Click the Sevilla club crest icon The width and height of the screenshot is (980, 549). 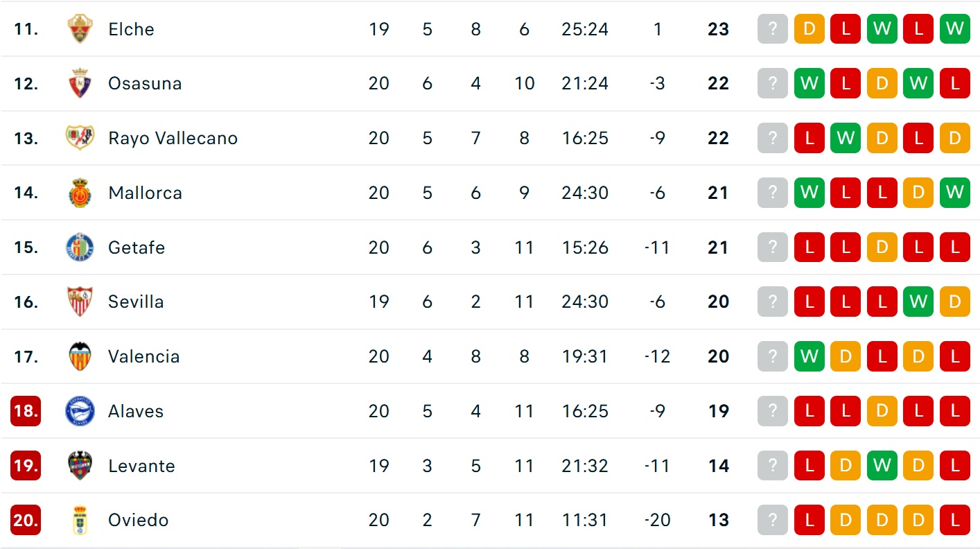pos(80,302)
